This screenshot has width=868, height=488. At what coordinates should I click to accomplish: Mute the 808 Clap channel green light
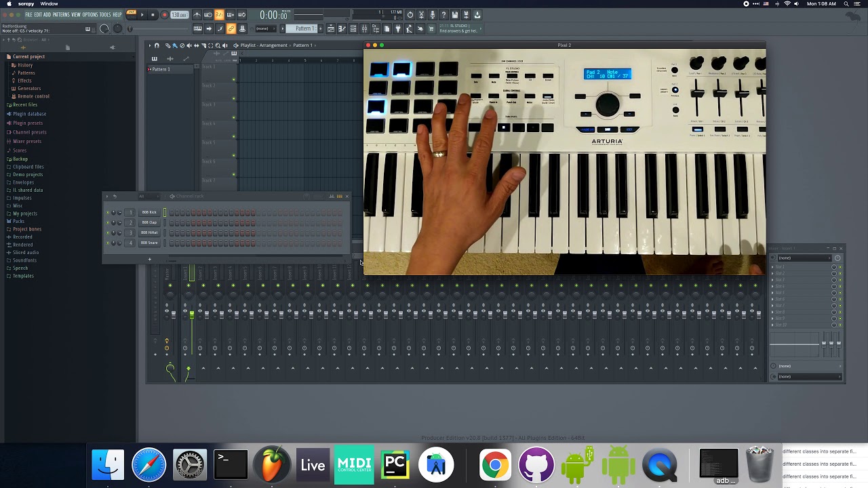108,222
